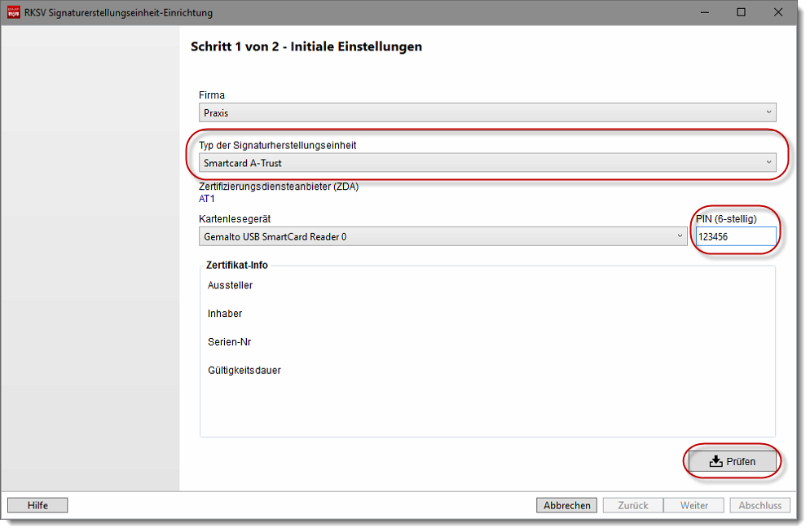The width and height of the screenshot is (810, 532).
Task: Minimize the RKSV setup window
Action: (x=703, y=12)
